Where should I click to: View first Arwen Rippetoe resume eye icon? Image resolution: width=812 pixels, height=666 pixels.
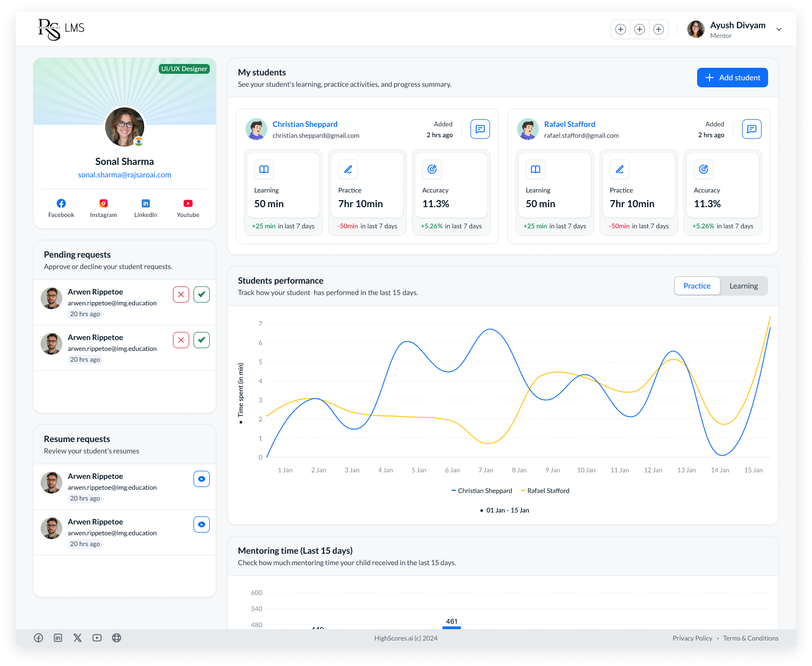(202, 479)
